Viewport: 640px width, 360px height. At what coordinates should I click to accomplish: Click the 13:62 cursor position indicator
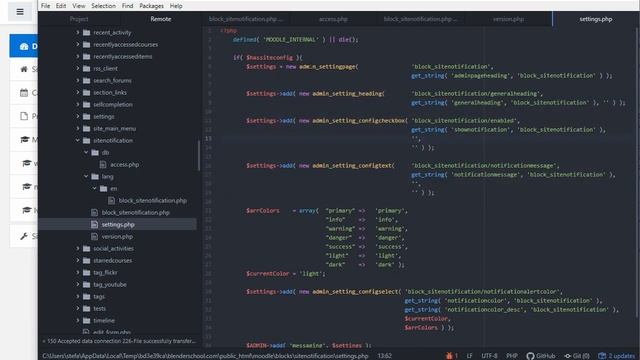[x=384, y=356]
